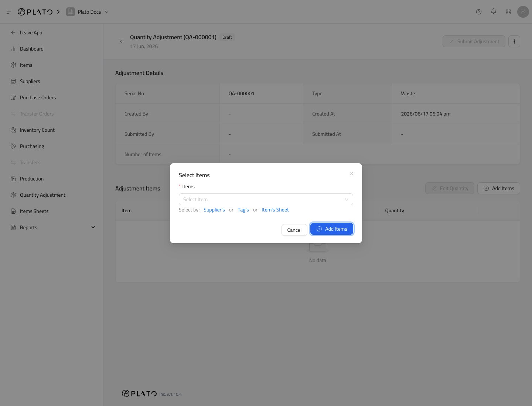Image resolution: width=532 pixels, height=406 pixels.
Task: Click the Items Sheets icon in the sidebar
Action: click(13, 211)
